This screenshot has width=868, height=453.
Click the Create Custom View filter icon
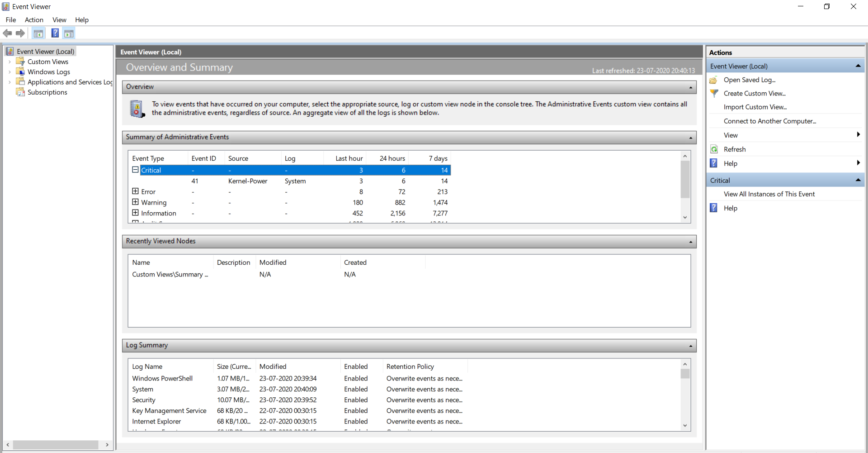714,93
